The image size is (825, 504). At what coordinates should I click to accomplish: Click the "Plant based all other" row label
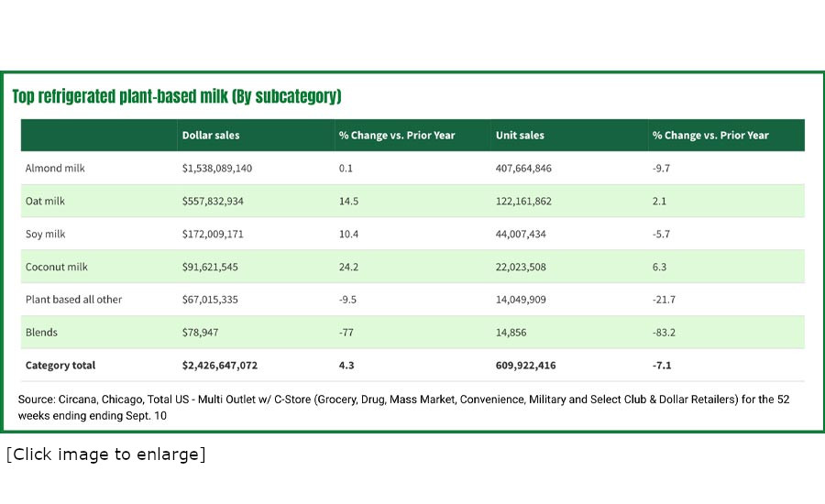(73, 300)
